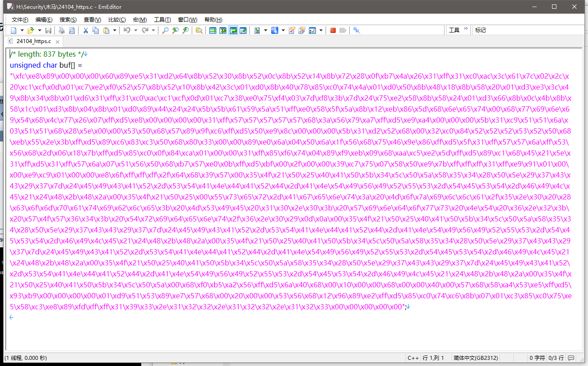The height and width of the screenshot is (366, 588).
Task: Open the 宏(M) Macros menu
Action: tap(140, 20)
